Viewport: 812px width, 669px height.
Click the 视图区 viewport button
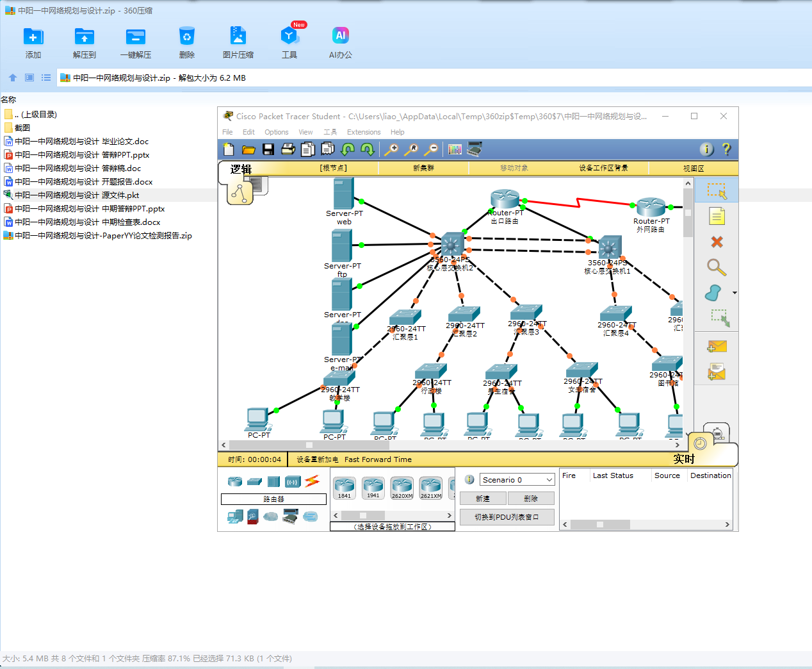[694, 168]
